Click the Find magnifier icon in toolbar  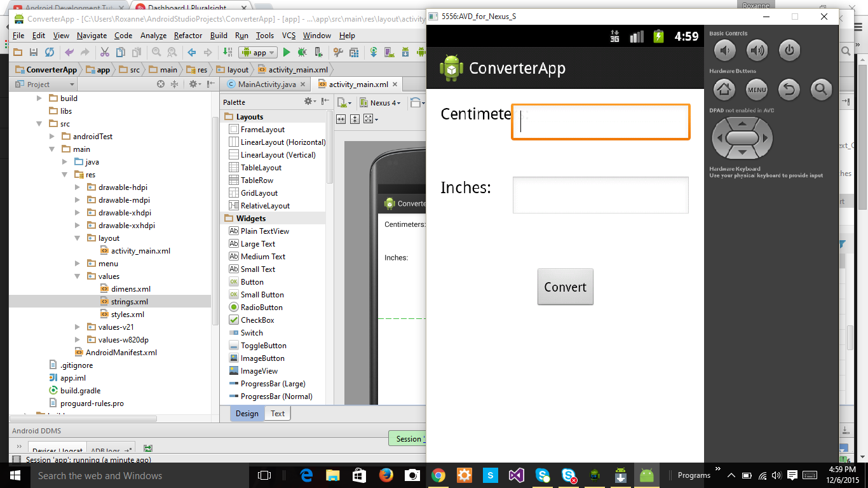(156, 52)
